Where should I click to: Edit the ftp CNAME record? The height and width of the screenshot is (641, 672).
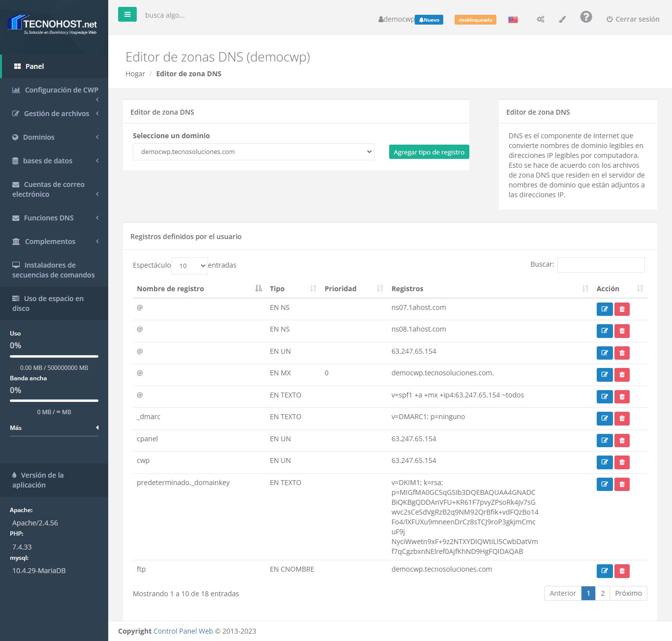point(604,571)
